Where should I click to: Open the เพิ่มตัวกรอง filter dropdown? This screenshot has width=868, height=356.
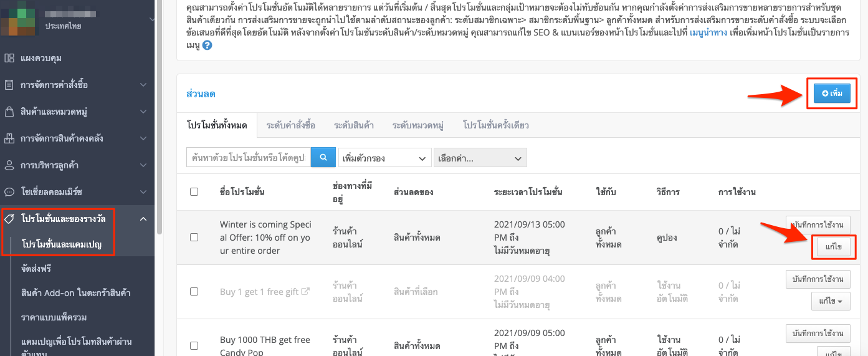click(x=384, y=158)
